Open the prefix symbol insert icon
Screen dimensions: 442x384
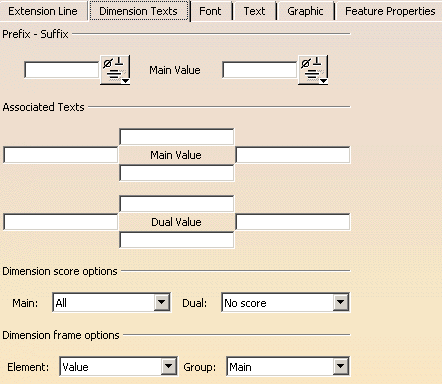click(115, 70)
